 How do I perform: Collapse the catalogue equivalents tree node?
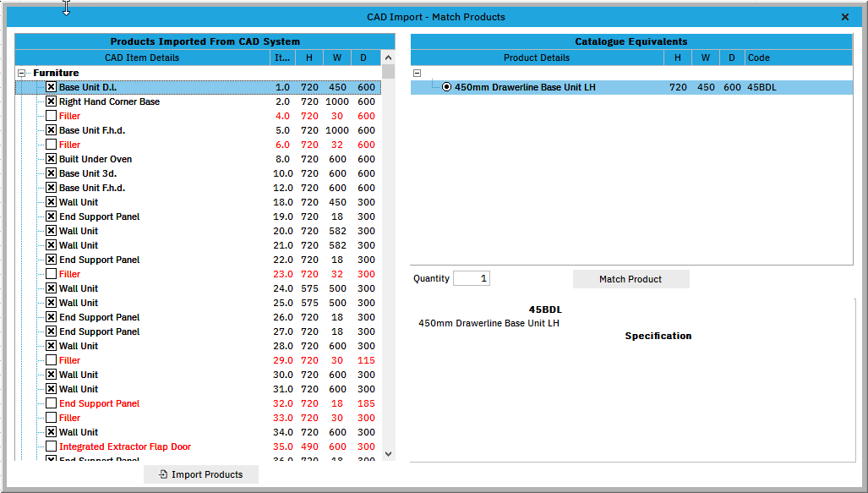pyautogui.click(x=418, y=73)
